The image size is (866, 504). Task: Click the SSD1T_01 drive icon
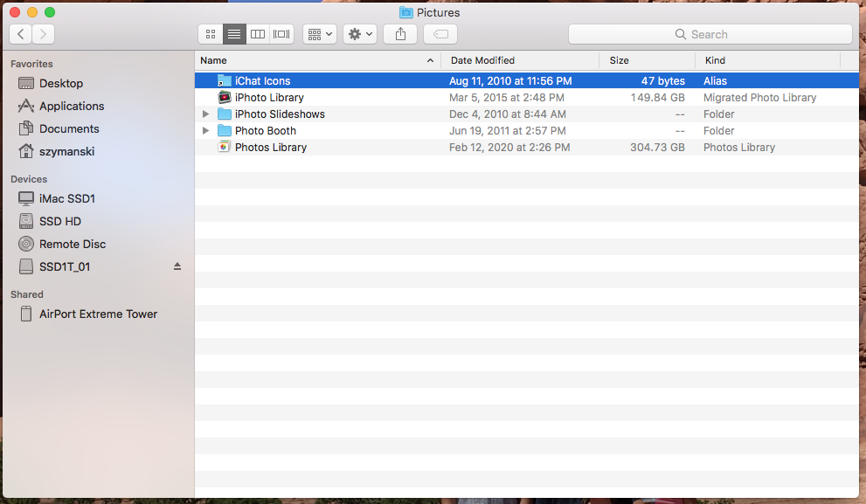click(26, 266)
